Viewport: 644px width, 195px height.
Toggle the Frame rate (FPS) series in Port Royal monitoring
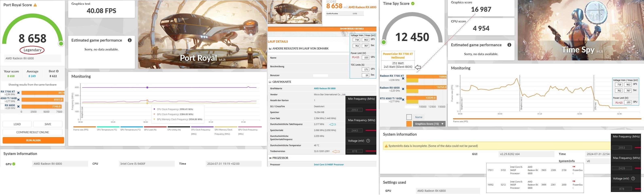coord(84,129)
